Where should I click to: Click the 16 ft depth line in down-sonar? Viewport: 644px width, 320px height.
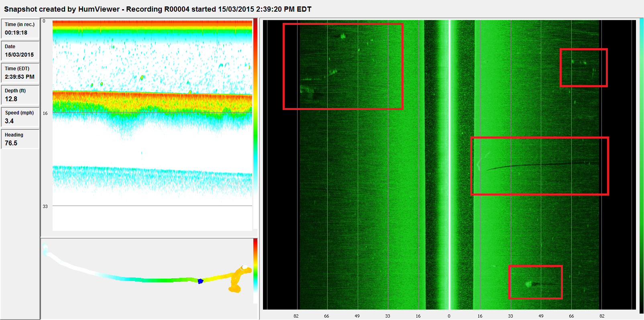(x=153, y=113)
